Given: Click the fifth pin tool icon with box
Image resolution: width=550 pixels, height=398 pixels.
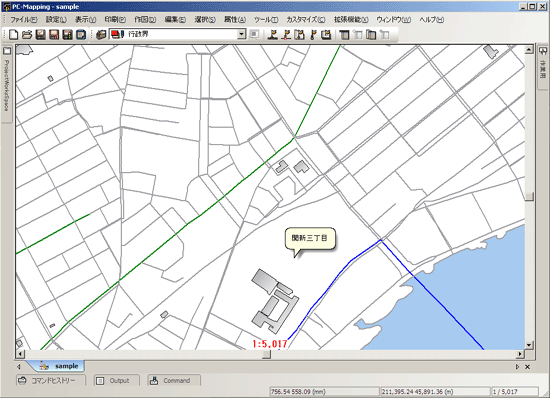Looking at the screenshot, I should (326, 34).
